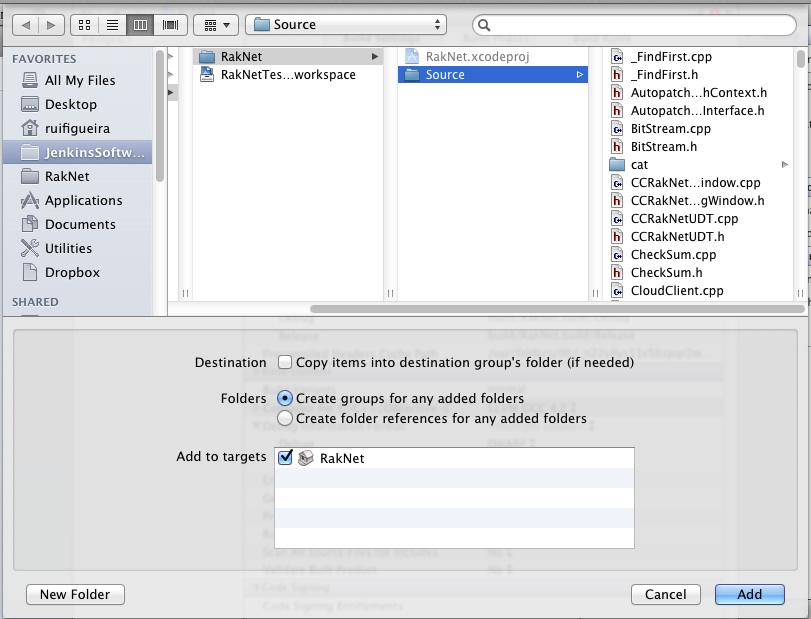This screenshot has width=811, height=619.
Task: Click in the search field
Action: (x=640, y=24)
